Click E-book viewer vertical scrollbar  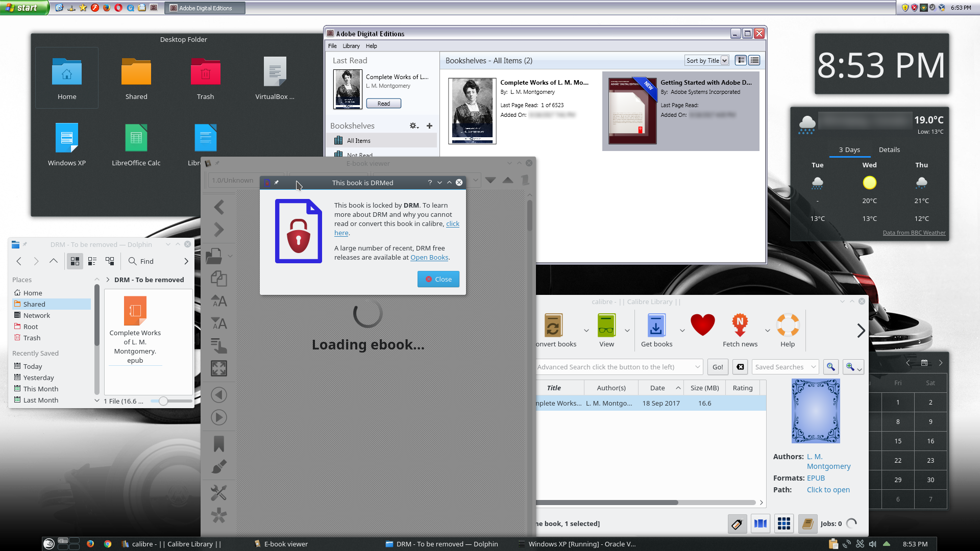click(530, 214)
